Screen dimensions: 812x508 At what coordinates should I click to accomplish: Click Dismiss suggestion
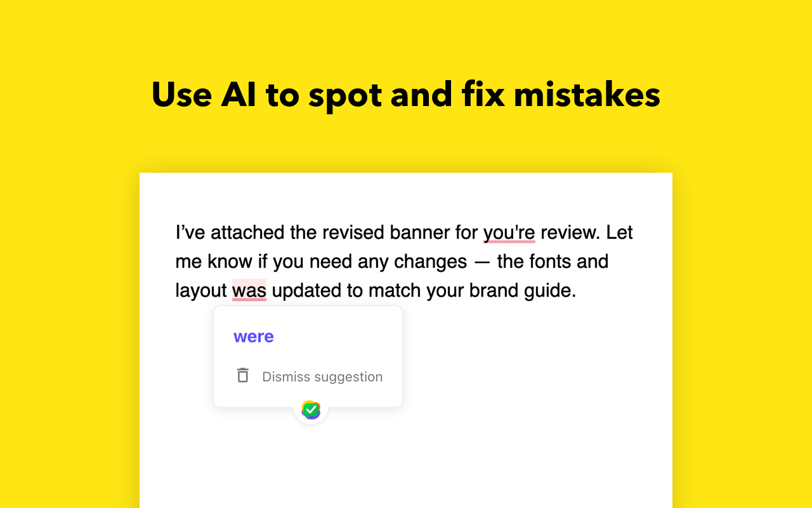coord(322,377)
